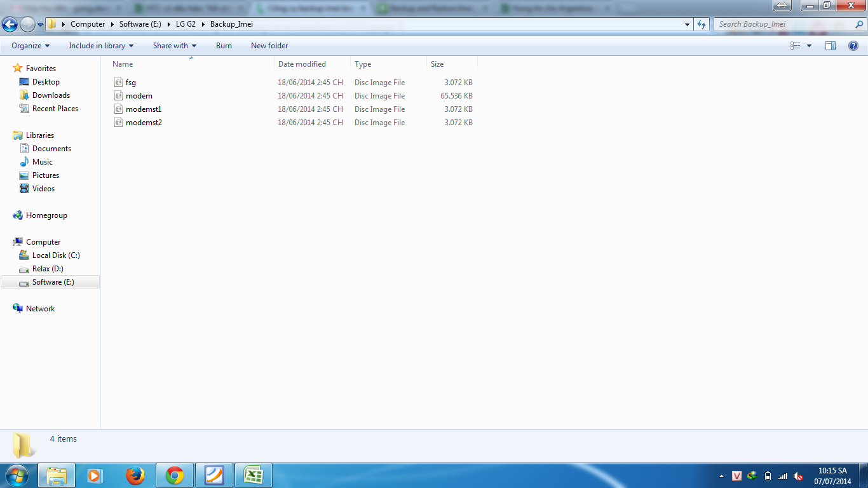Open the address bar history dropdown arrow
The width and height of the screenshot is (868, 488).
click(x=688, y=24)
